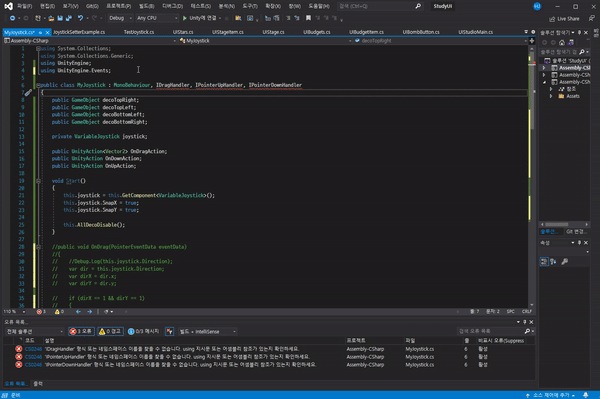
Task: Open the Tools(T) menu
Action: point(250,6)
